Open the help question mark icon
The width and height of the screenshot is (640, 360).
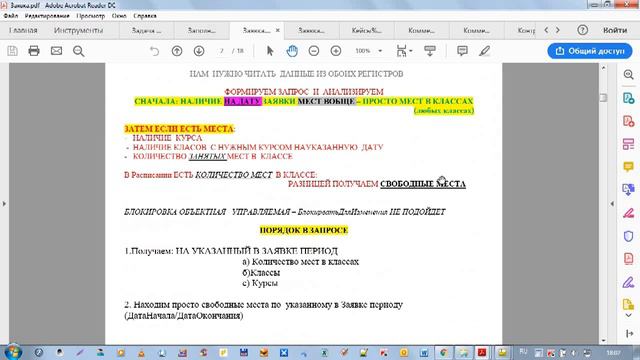point(582,30)
